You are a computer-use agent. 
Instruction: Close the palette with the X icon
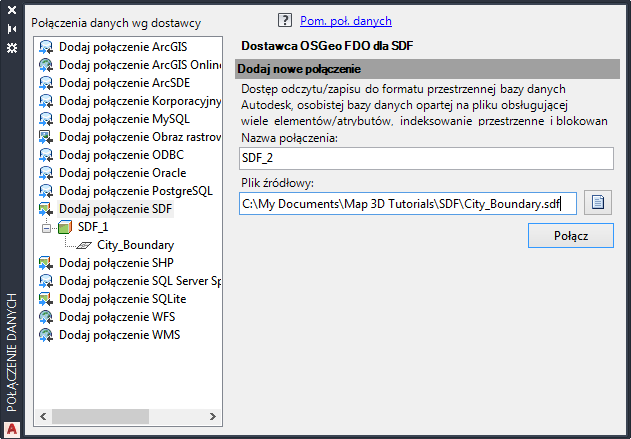12,10
